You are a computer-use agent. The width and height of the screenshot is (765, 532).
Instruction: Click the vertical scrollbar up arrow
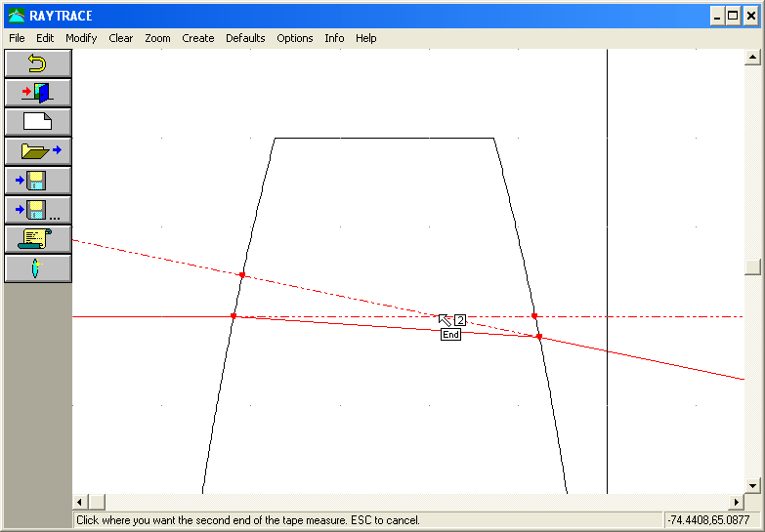752,57
